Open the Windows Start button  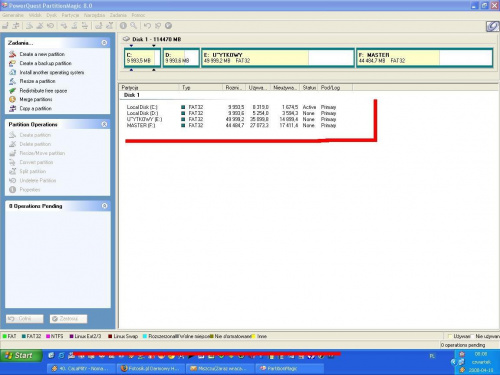tap(21, 356)
